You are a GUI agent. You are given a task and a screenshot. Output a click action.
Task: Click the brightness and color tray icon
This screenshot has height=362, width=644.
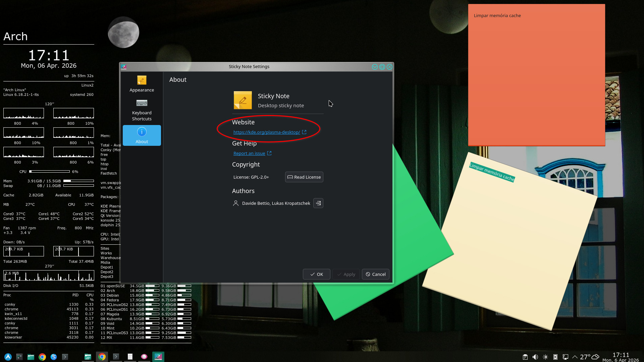click(545, 357)
